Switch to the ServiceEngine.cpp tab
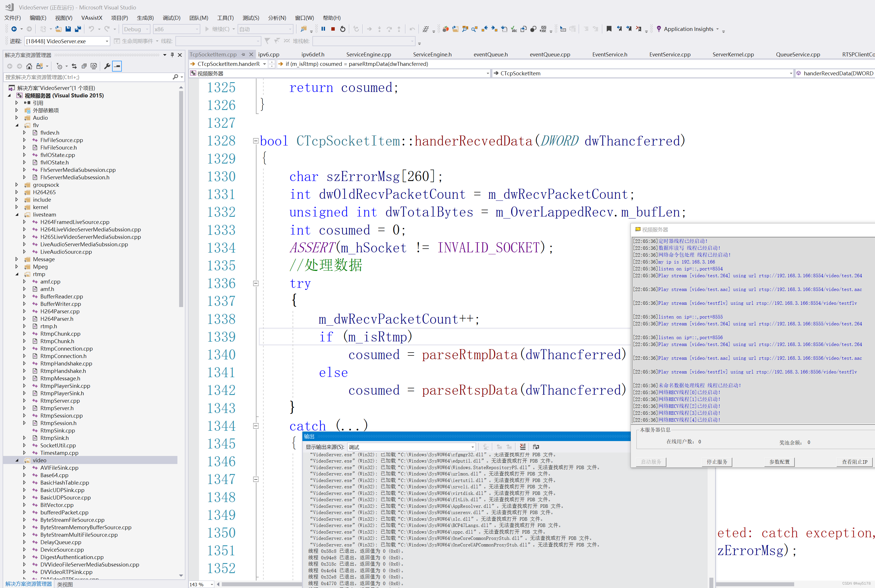875x588 pixels. pos(369,54)
